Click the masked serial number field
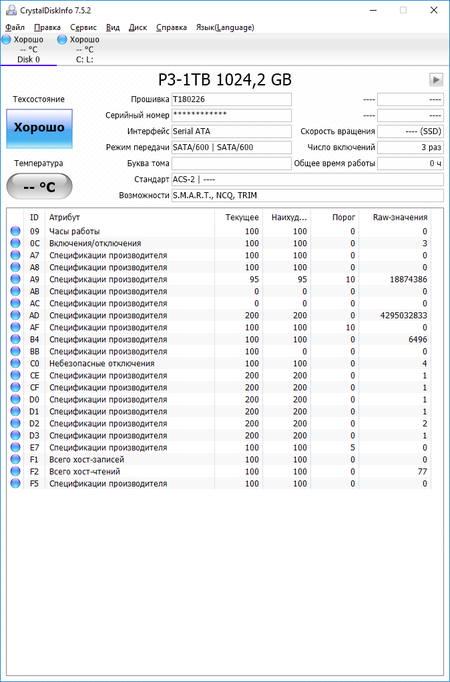Image resolution: width=450 pixels, height=682 pixels. (231, 115)
